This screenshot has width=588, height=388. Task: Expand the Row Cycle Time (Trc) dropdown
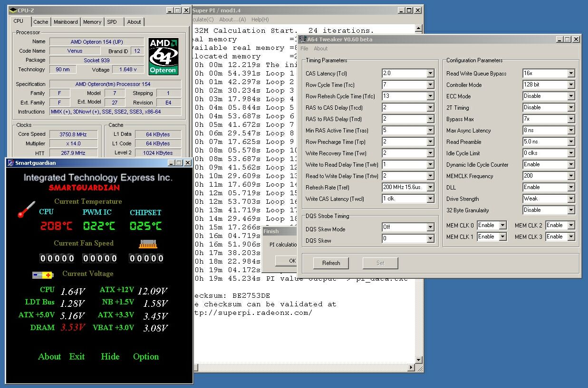(x=430, y=85)
